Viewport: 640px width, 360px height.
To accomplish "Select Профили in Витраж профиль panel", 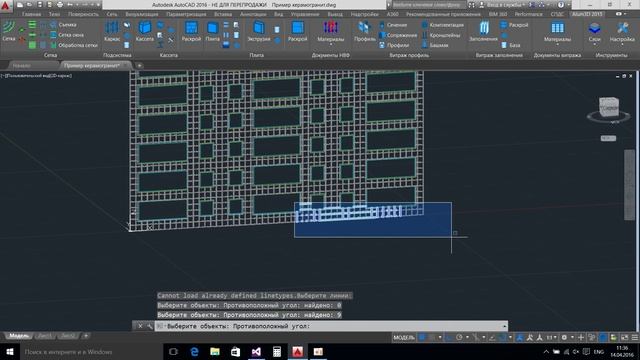I will (394, 45).
